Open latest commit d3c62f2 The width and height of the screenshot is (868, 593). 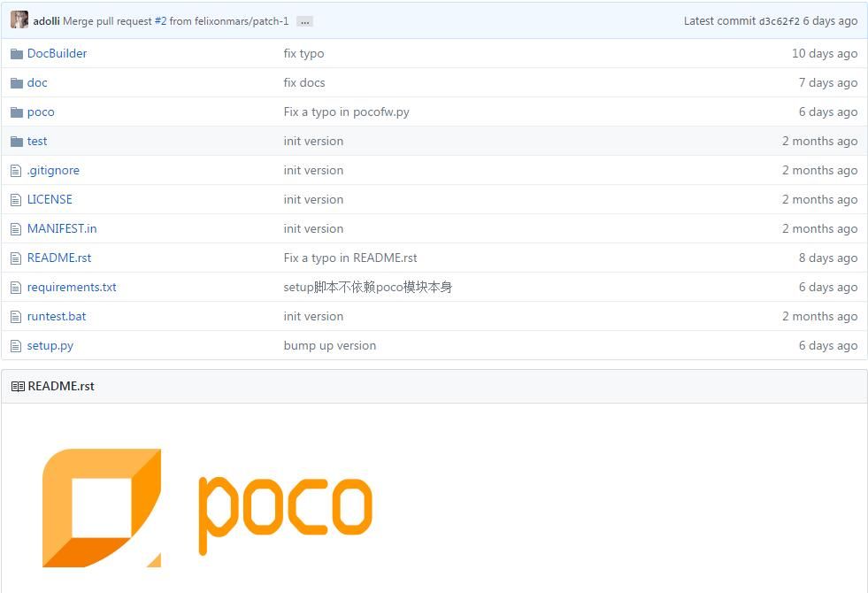(779, 21)
